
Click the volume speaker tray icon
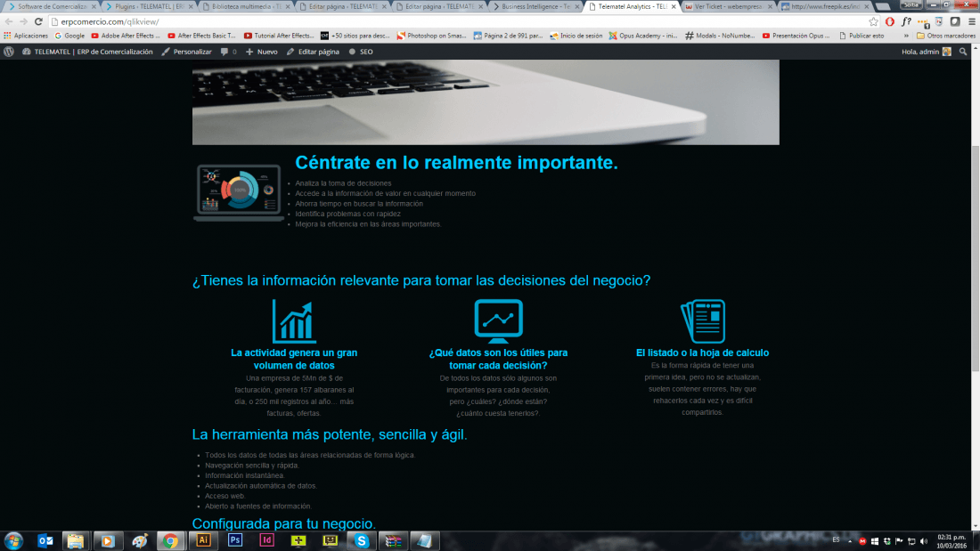[x=924, y=541]
